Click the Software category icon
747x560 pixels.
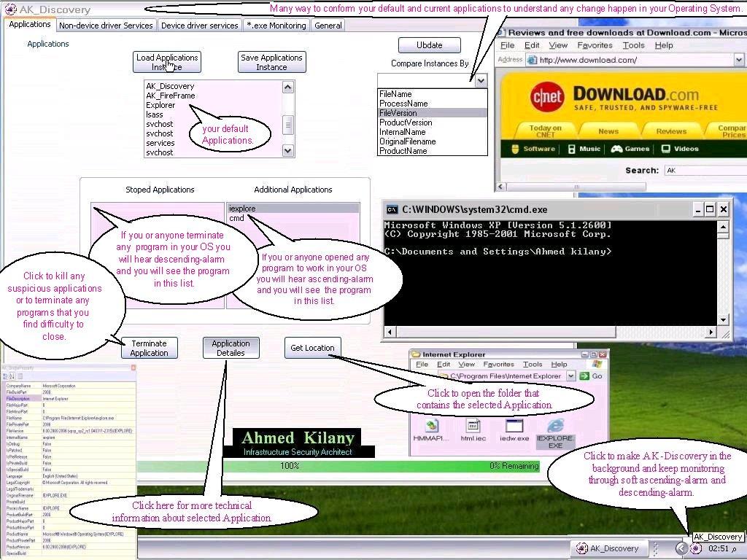[514, 149]
